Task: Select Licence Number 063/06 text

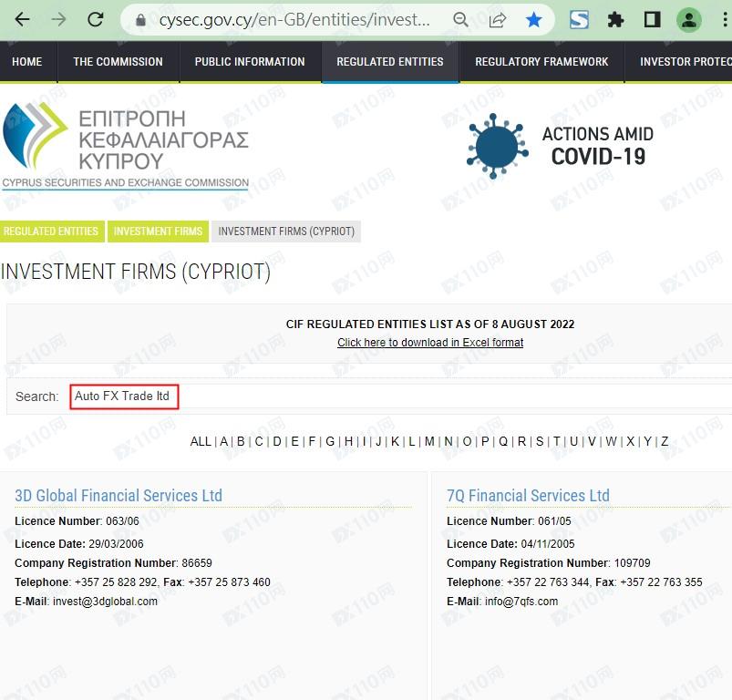Action: (x=77, y=521)
